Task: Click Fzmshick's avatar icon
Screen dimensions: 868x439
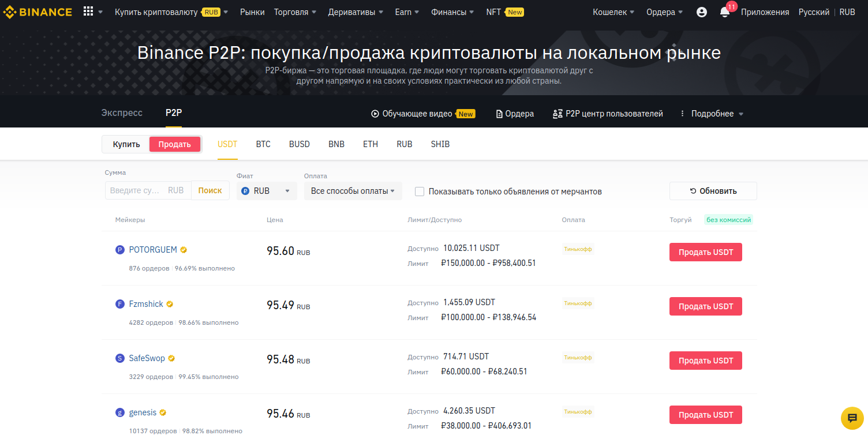Action: click(x=120, y=304)
